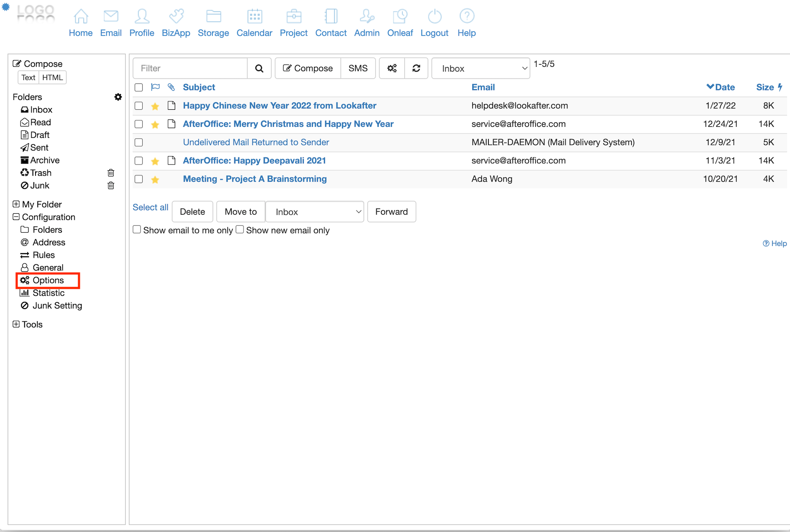Click the Select all link
The width and height of the screenshot is (790, 532).
(151, 208)
